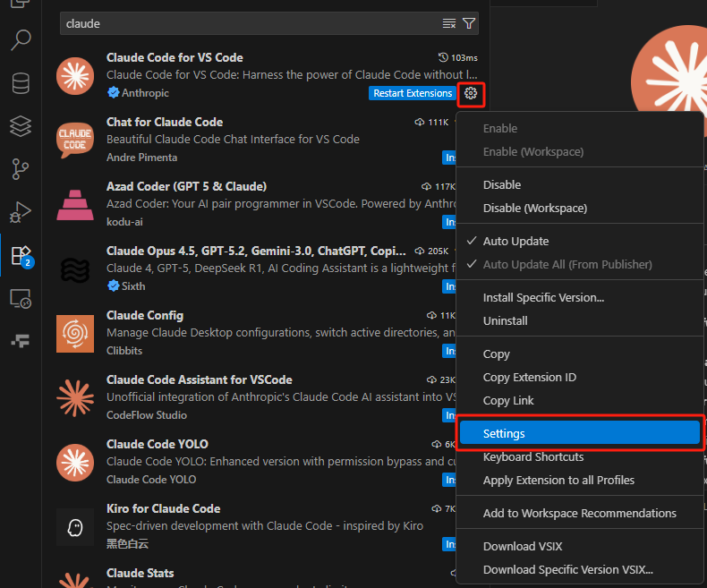Open Extensions view with badge 2
This screenshot has height=588, width=707.
(21, 256)
